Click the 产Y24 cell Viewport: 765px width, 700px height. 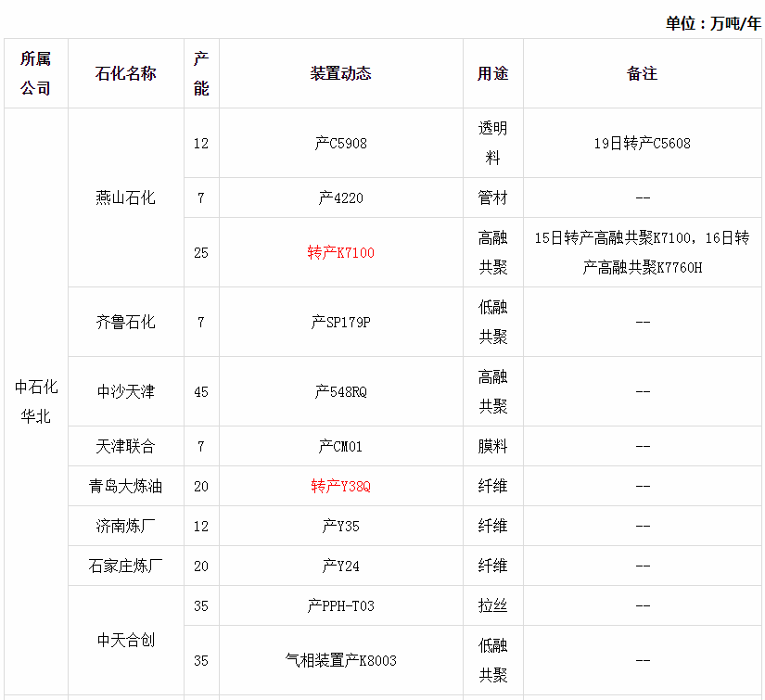point(340,566)
